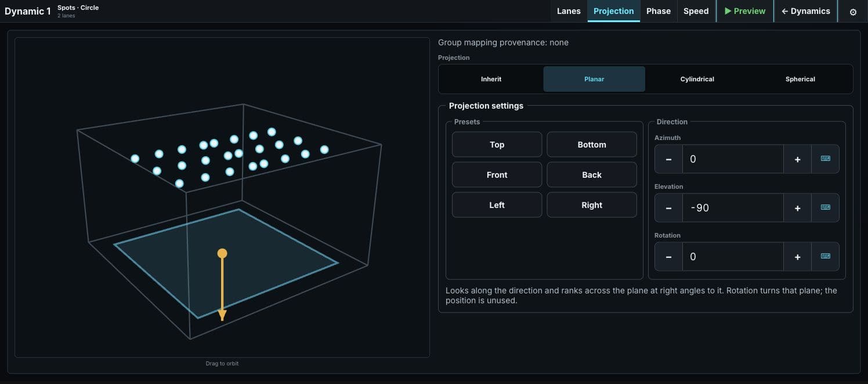This screenshot has height=384, width=868.
Task: Click the Dynamic 1 title
Action: (28, 11)
